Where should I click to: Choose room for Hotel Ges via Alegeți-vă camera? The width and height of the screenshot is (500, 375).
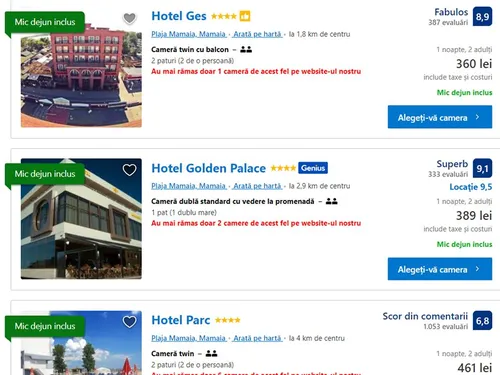pyautogui.click(x=440, y=117)
